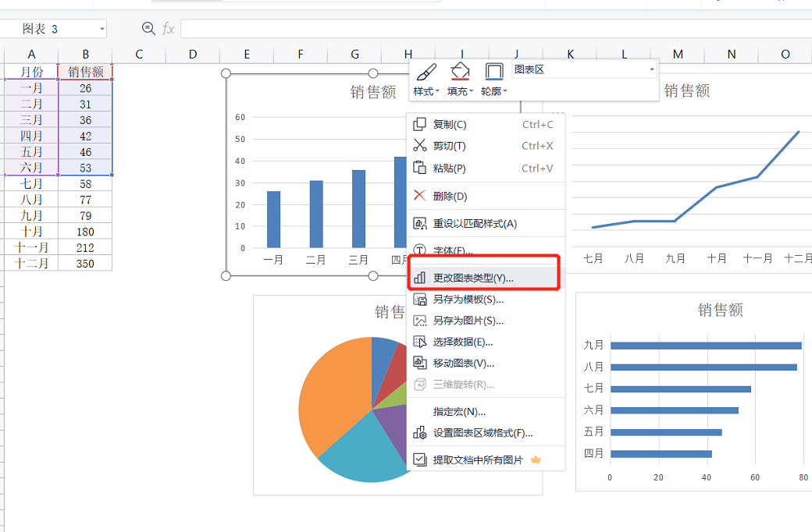Select 指定宏(N) menu entry
The height and width of the screenshot is (532, 812).
pos(486,412)
